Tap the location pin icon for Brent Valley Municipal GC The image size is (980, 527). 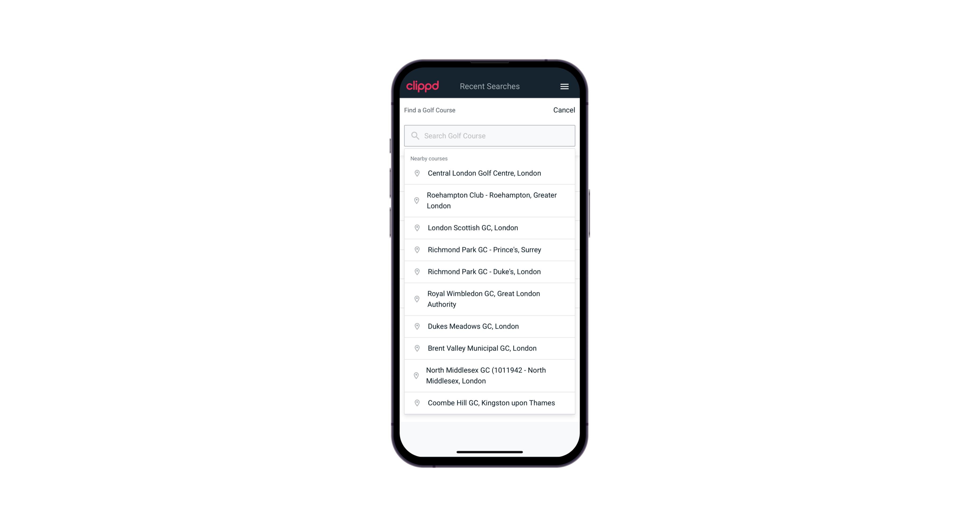(416, 348)
